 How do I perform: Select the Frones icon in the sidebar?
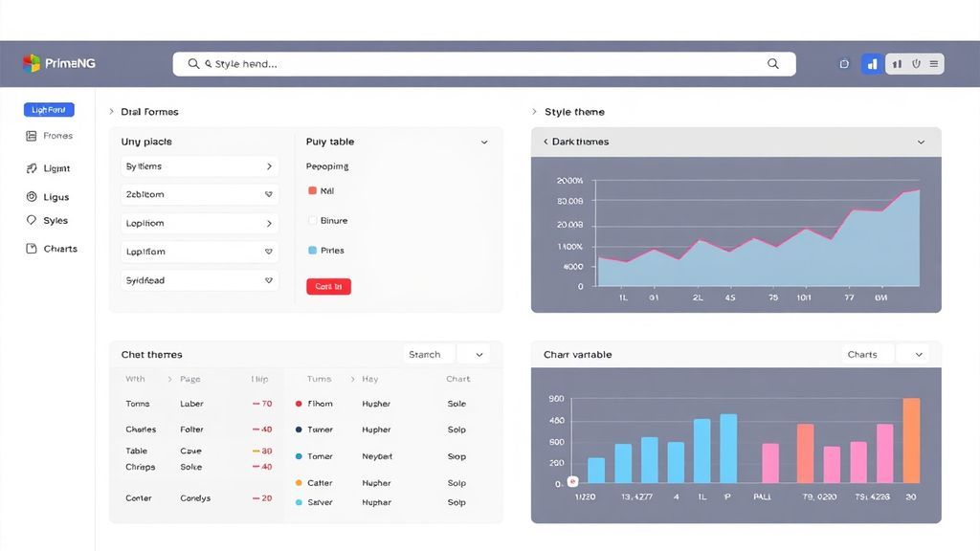33,135
